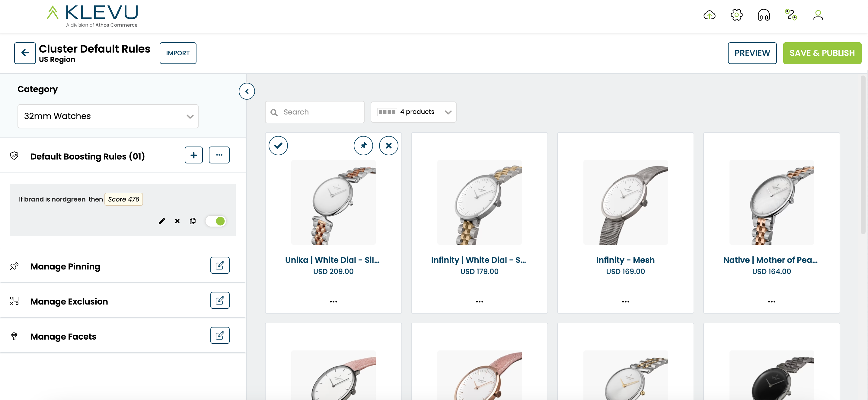The height and width of the screenshot is (400, 868).
Task: Open settings gear icon in header
Action: (737, 15)
